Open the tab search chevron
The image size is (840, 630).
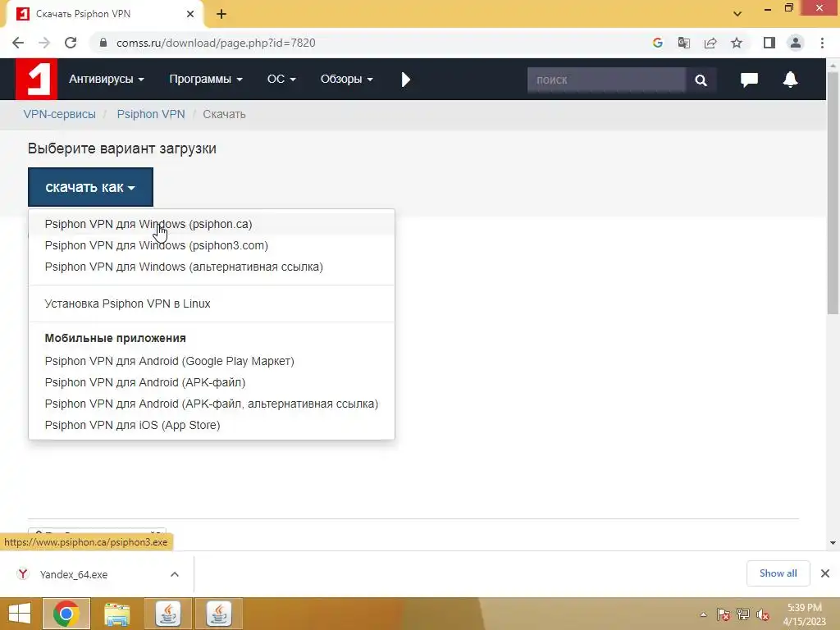pos(737,14)
